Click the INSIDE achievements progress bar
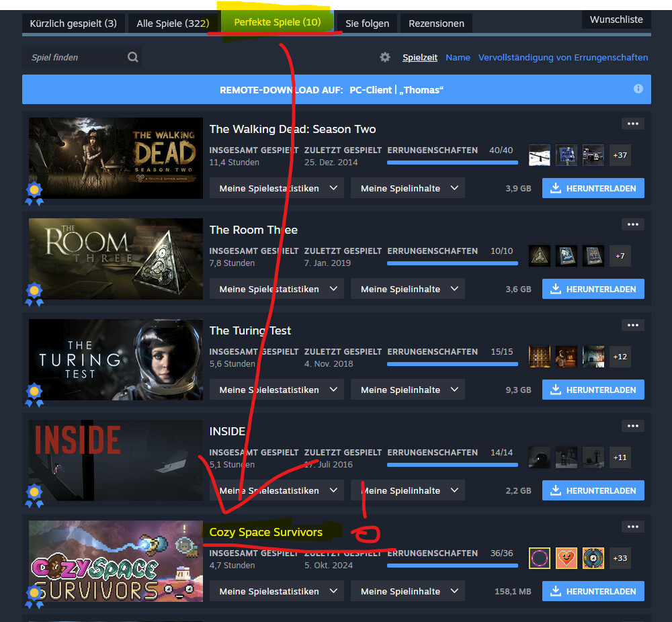Screen dimensions: 672x622 (x=452, y=464)
